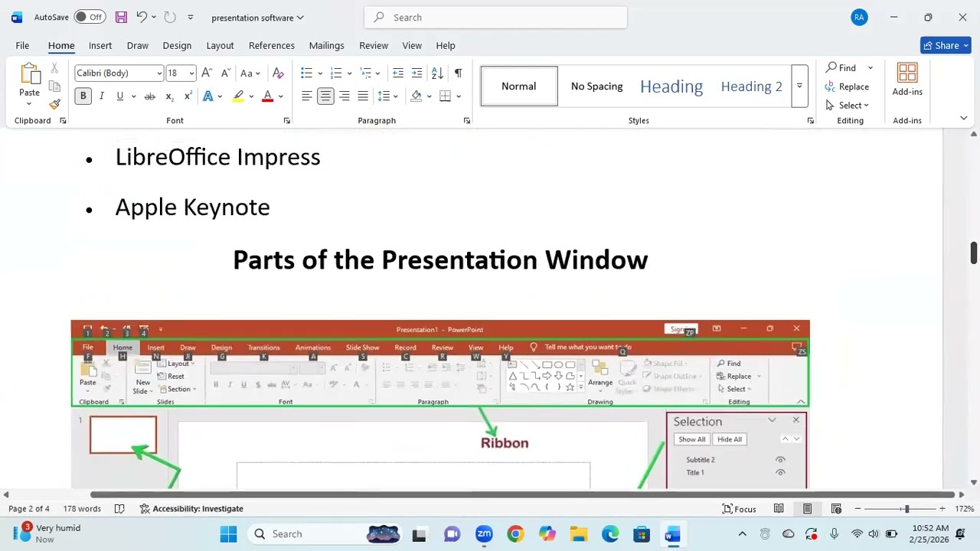This screenshot has width=980, height=551.
Task: Open the Select dropdown in Editing group
Action: [848, 105]
